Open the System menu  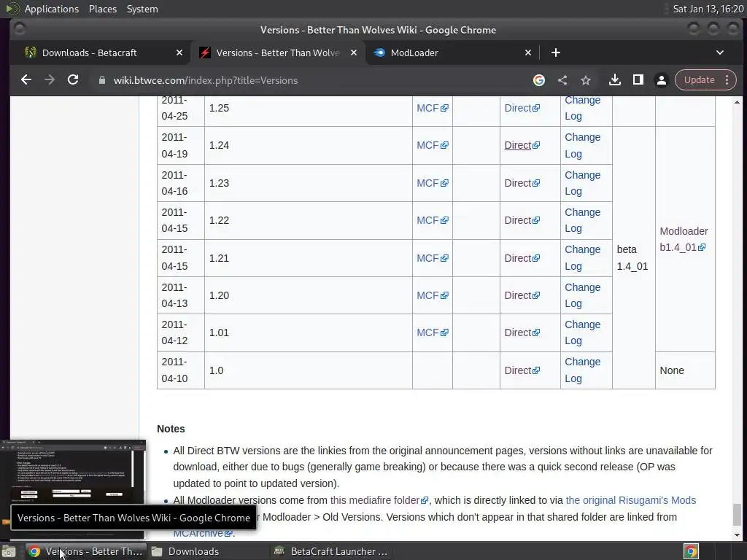tap(142, 9)
